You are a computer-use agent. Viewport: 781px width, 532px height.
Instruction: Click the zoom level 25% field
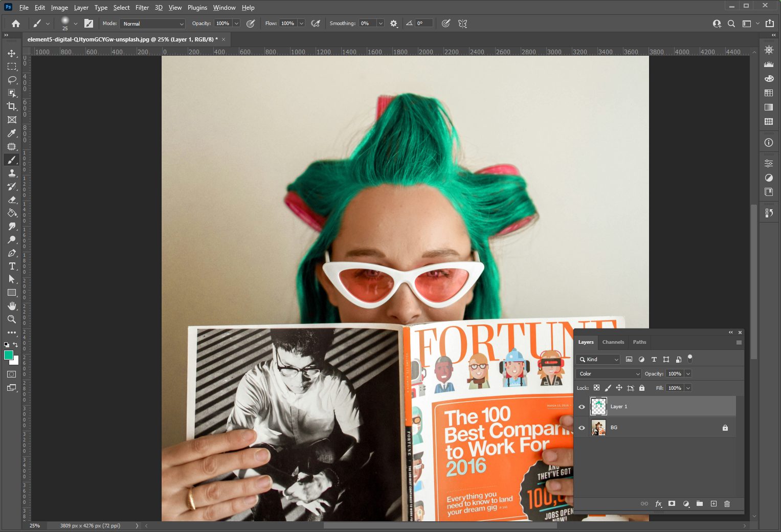(x=34, y=526)
